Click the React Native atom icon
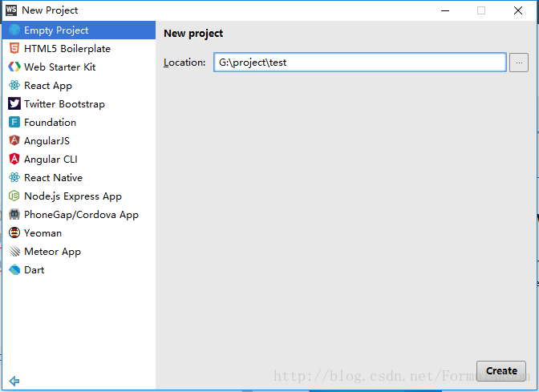This screenshot has height=392, width=539. tap(14, 177)
